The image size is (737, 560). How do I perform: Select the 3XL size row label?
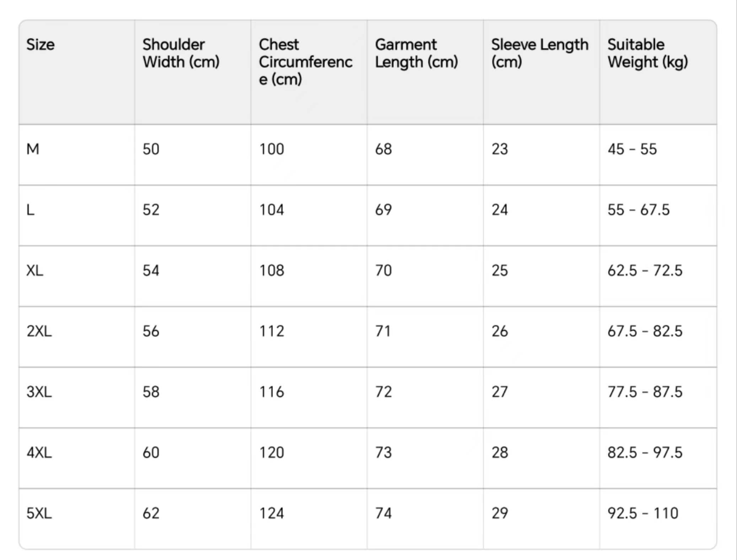[39, 392]
